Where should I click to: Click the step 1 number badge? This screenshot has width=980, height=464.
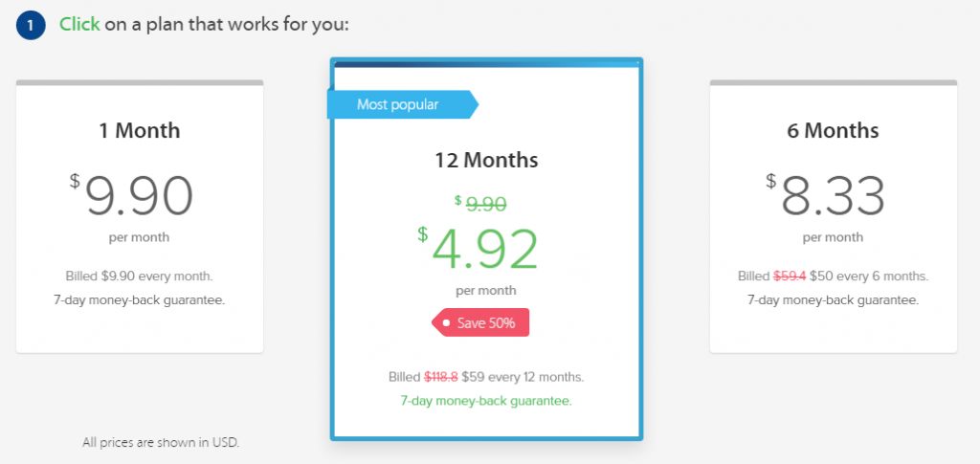[x=31, y=26]
